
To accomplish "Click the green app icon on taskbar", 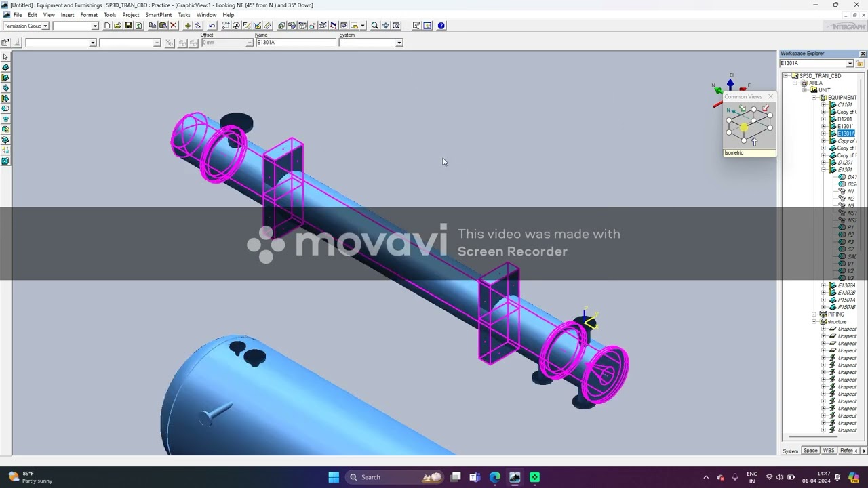I will point(535,477).
